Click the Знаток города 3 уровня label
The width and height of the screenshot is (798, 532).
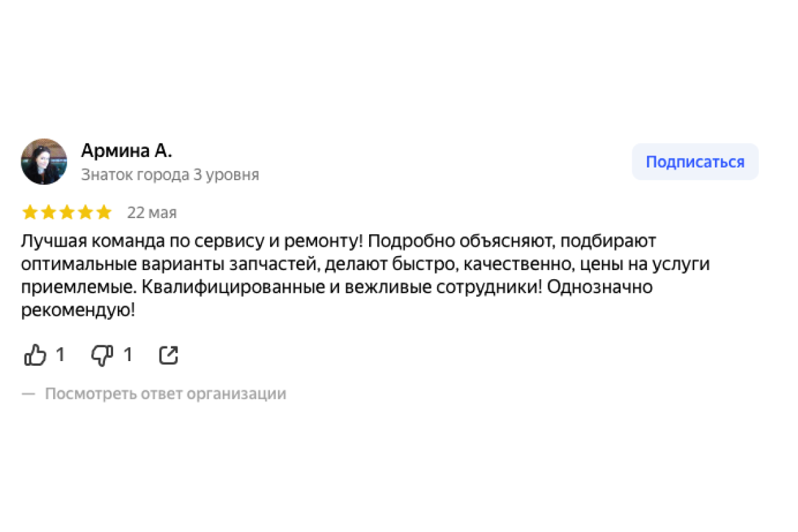click(170, 175)
